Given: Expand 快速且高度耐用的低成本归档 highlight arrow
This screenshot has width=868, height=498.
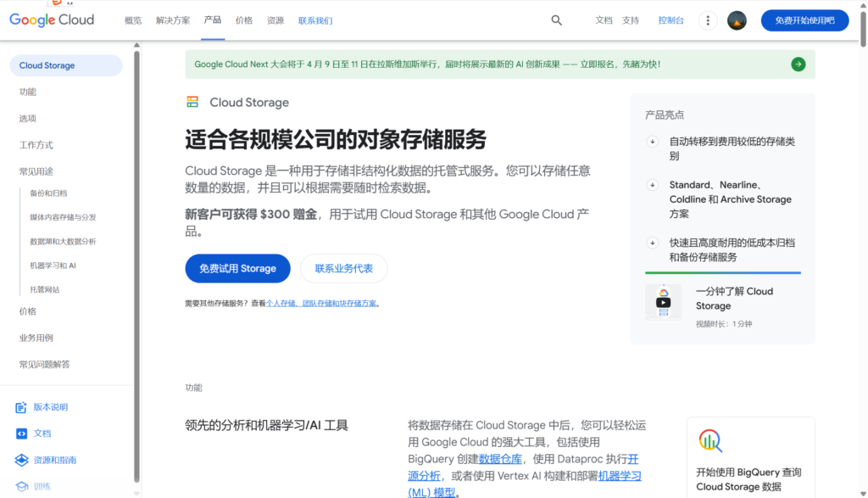Looking at the screenshot, I should [x=652, y=243].
